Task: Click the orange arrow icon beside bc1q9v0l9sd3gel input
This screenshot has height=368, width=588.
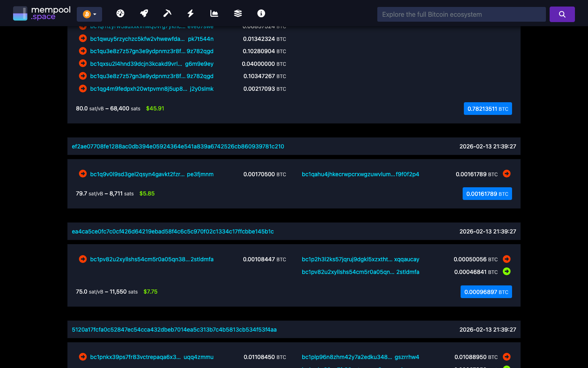Action: tap(82, 174)
